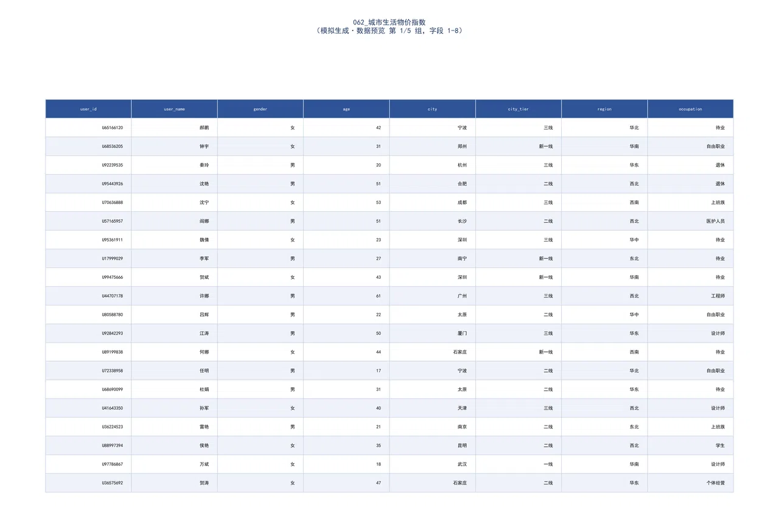The image size is (779, 532).
Task: Click the city cell 厦门
Action: (x=433, y=334)
